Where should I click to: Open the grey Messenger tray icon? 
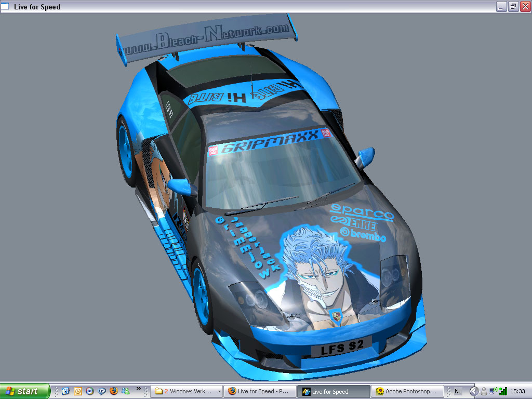pyautogui.click(x=484, y=391)
